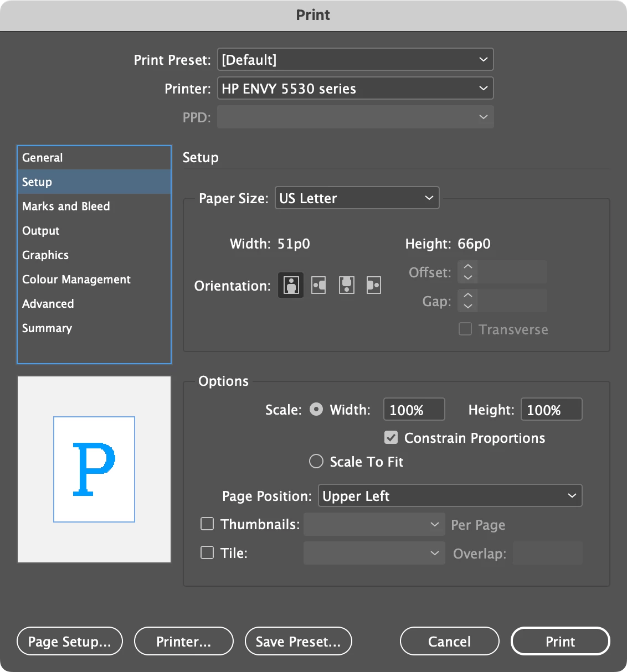This screenshot has height=672, width=627.
Task: Click the Overlap input field
Action: pyautogui.click(x=548, y=553)
